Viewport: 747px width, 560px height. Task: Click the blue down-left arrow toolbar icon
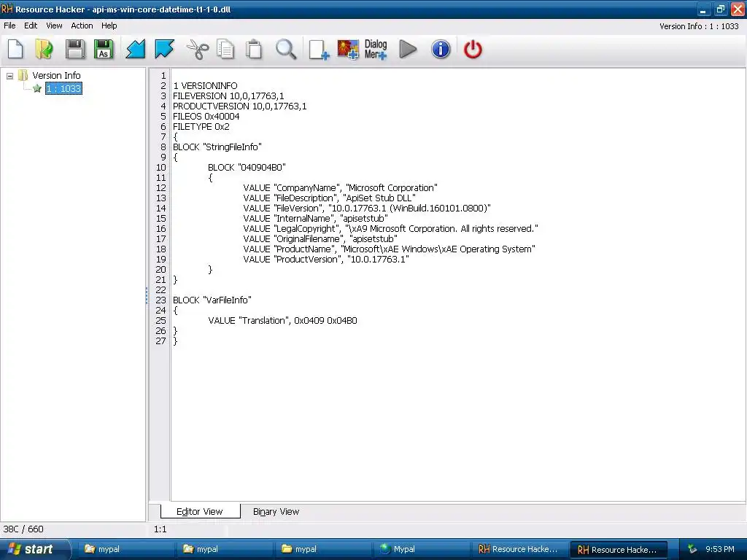point(135,49)
